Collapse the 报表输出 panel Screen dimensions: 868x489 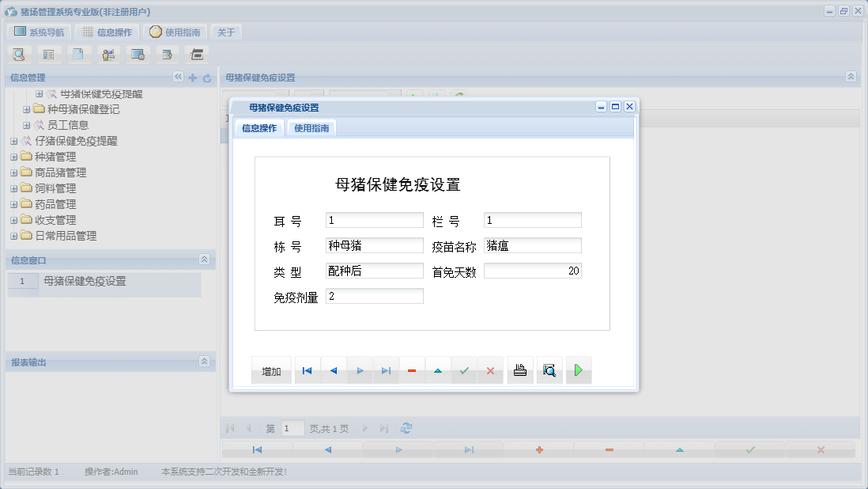coord(204,361)
